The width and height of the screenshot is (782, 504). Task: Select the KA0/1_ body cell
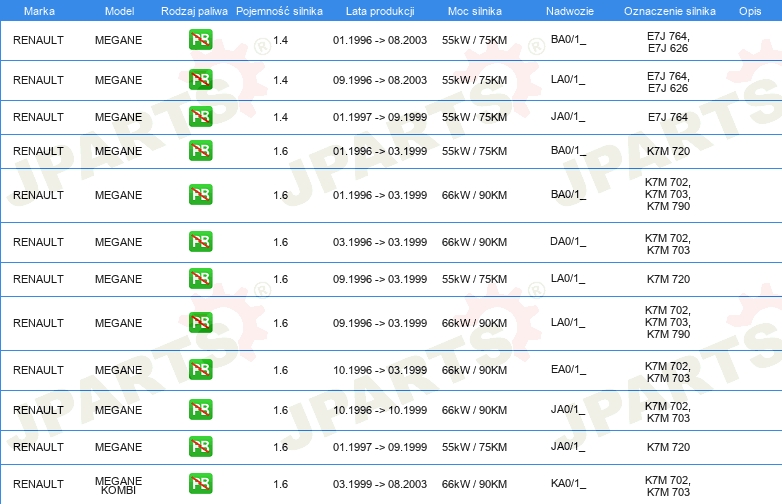[569, 484]
